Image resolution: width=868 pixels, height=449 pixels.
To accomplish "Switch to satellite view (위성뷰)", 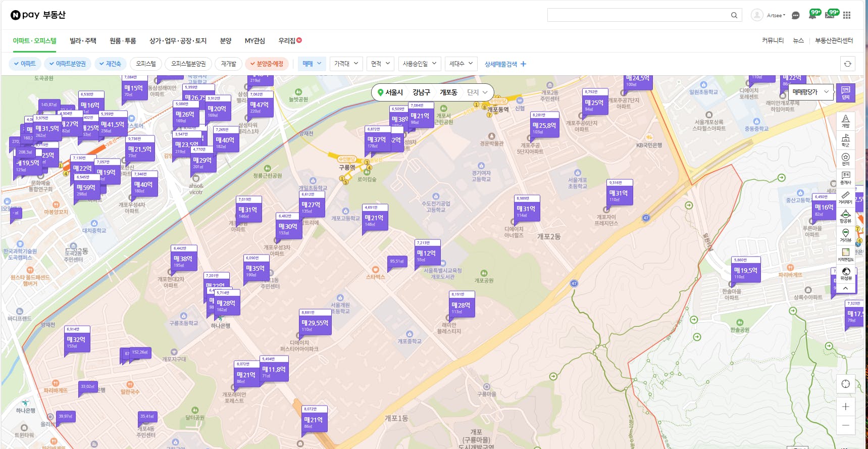I will (x=845, y=274).
